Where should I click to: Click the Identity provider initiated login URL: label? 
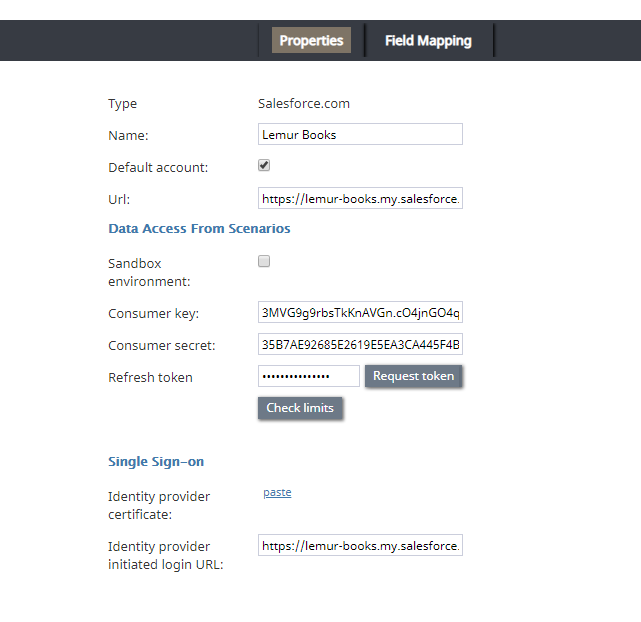[166, 555]
